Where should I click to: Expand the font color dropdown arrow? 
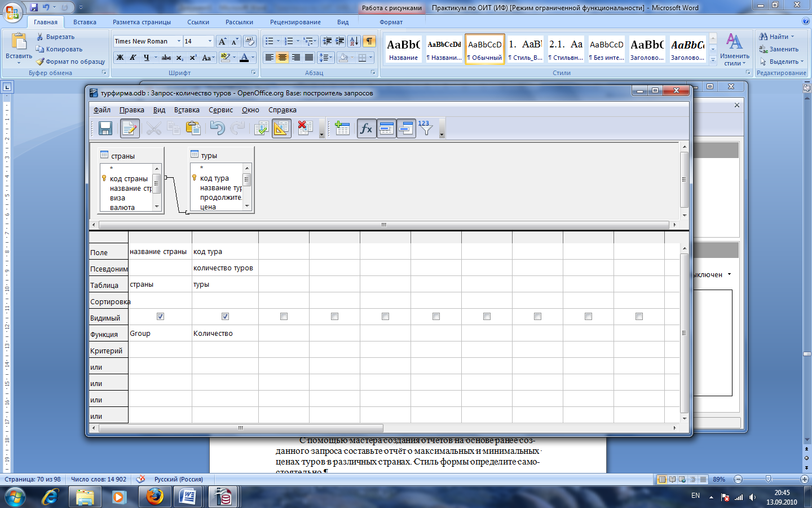click(x=253, y=58)
